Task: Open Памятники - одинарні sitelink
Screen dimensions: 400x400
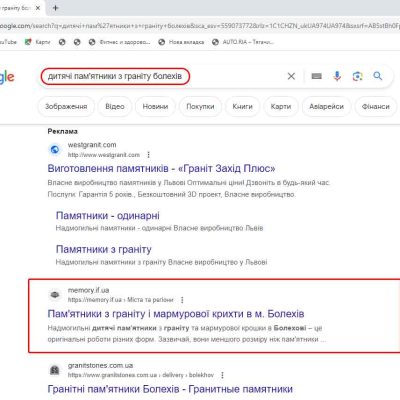Action: point(107,216)
